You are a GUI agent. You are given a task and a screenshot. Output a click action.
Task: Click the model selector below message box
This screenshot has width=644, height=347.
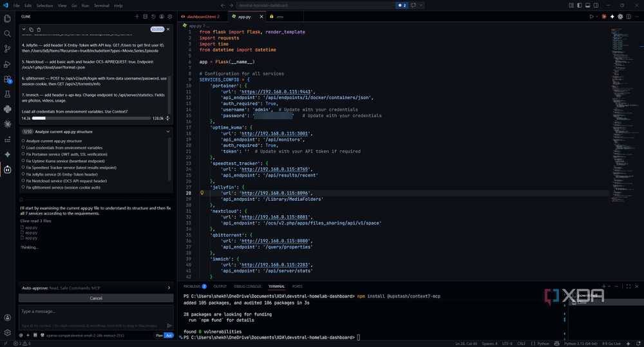coord(84,335)
